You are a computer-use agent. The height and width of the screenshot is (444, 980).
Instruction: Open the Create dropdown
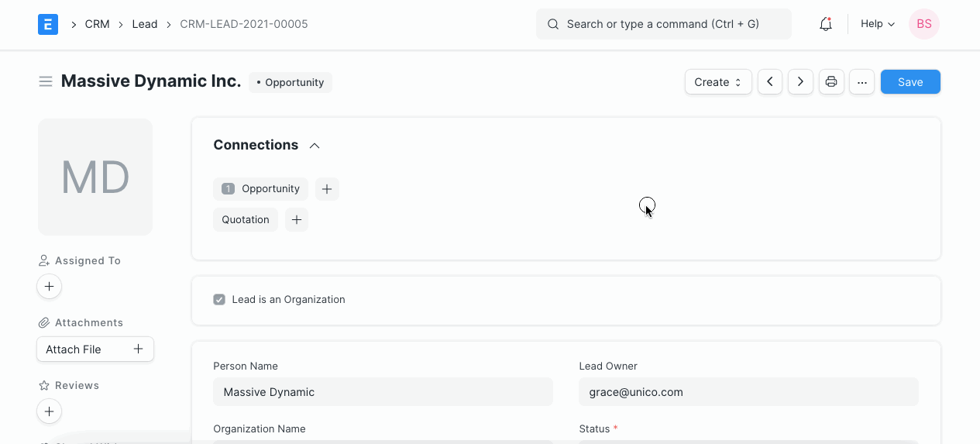pyautogui.click(x=717, y=82)
